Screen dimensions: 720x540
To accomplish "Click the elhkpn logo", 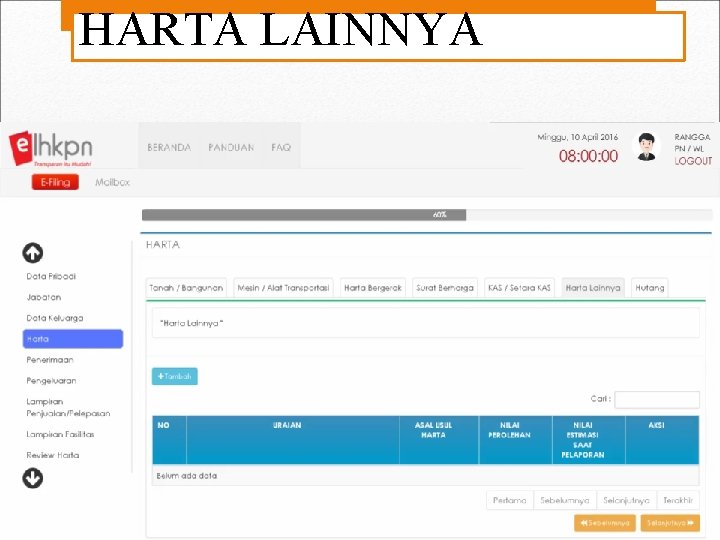I will [51, 149].
